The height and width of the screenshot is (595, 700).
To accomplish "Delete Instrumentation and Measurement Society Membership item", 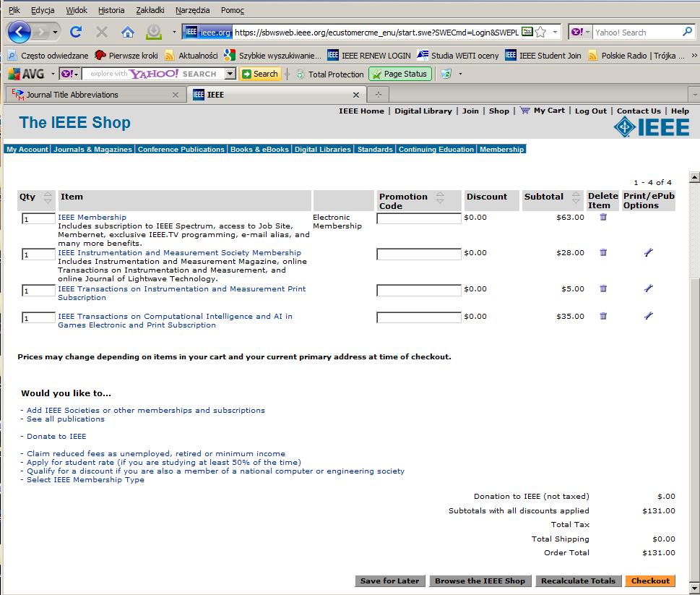I will [x=603, y=252].
